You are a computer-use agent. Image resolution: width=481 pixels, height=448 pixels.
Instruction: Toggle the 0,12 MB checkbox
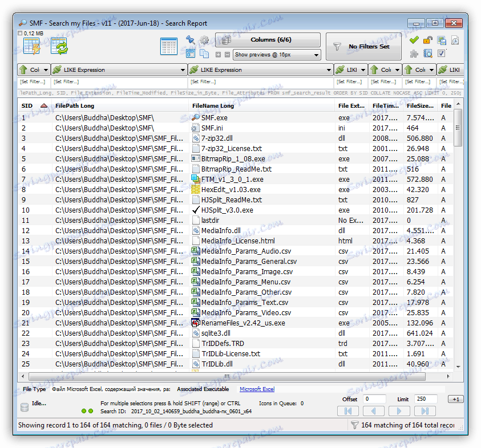[20, 33]
